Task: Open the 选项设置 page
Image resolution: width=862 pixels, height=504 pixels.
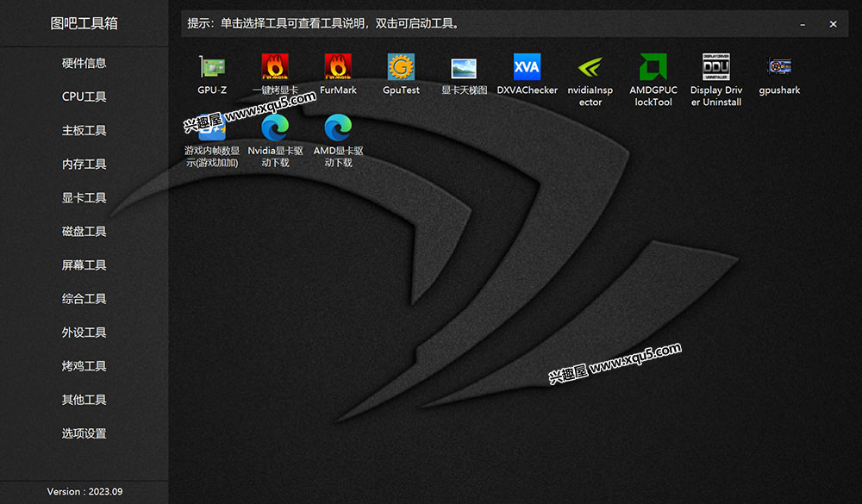Action: coord(84,433)
